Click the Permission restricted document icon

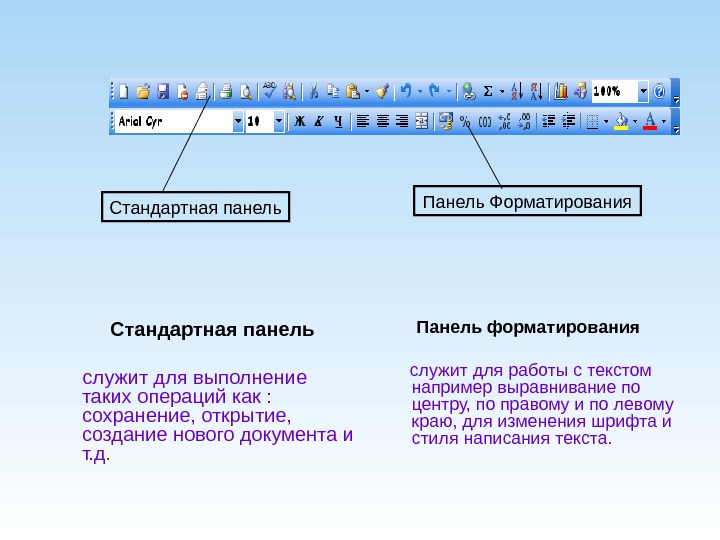(183, 91)
